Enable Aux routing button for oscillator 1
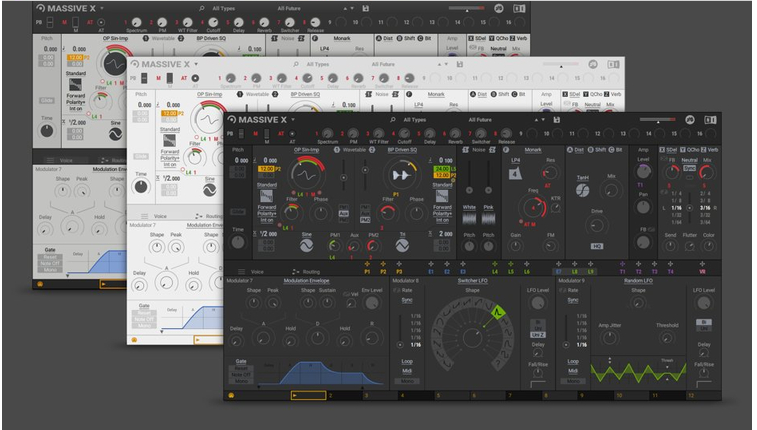 [x=343, y=213]
